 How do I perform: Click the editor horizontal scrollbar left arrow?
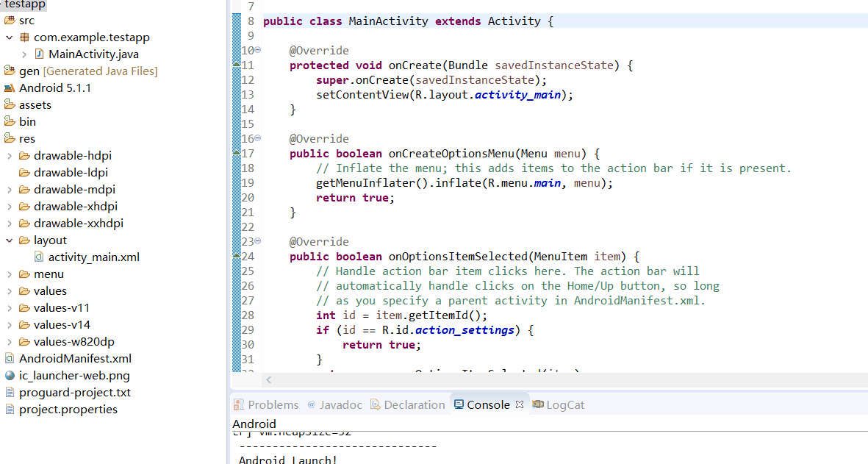[268, 380]
